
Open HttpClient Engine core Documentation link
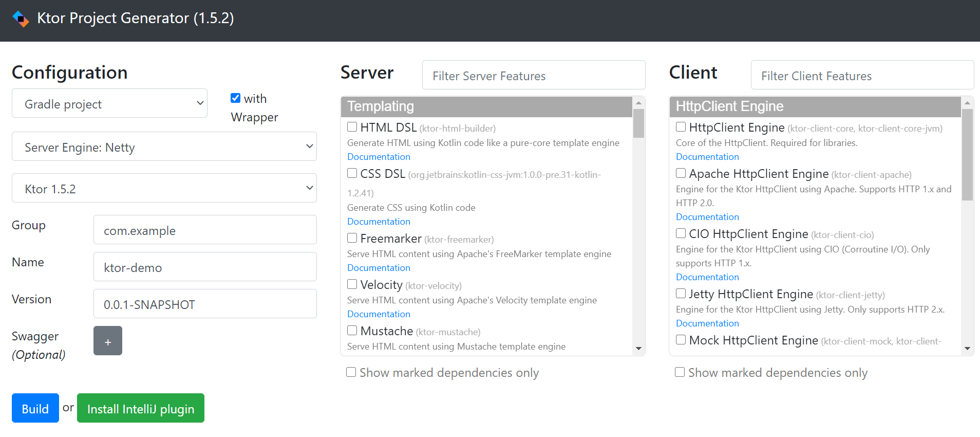(707, 157)
